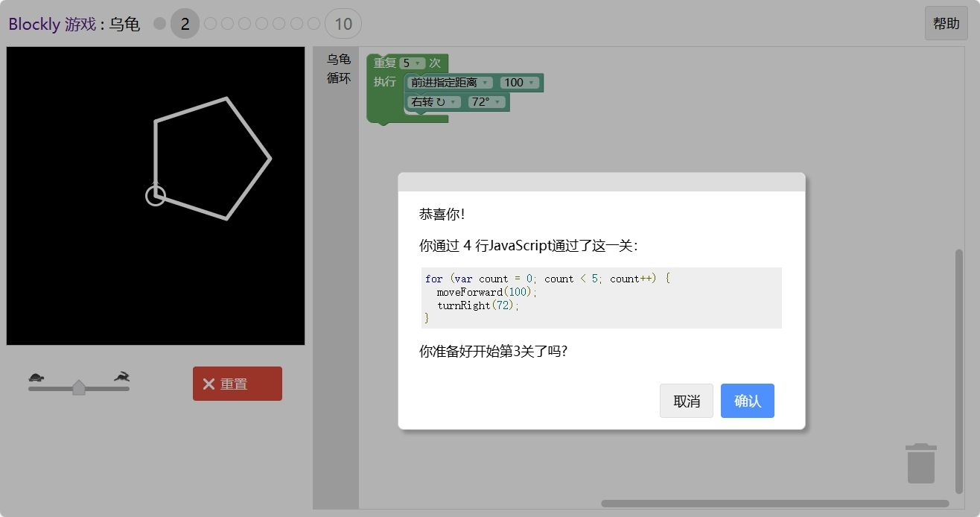Open repeat count 5 dropdown
The height and width of the screenshot is (517, 980).
click(x=412, y=63)
